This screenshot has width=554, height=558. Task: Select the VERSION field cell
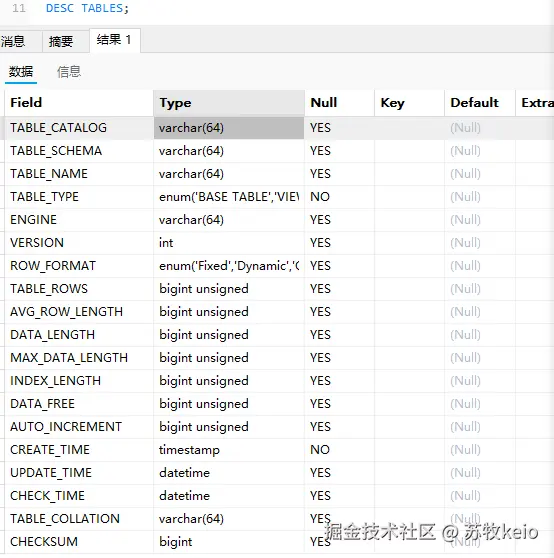coord(79,243)
